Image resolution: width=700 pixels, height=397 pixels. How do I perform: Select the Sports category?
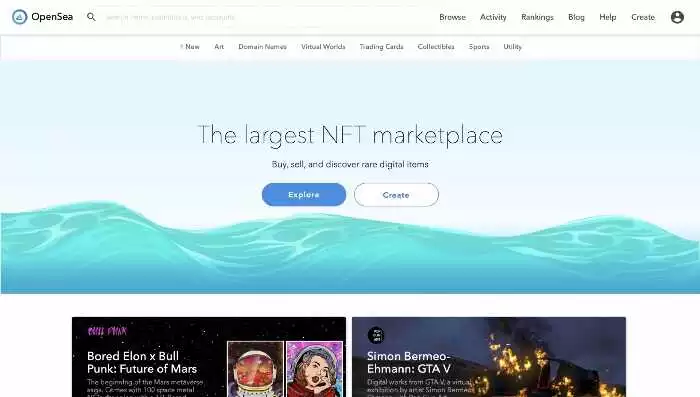(x=479, y=46)
